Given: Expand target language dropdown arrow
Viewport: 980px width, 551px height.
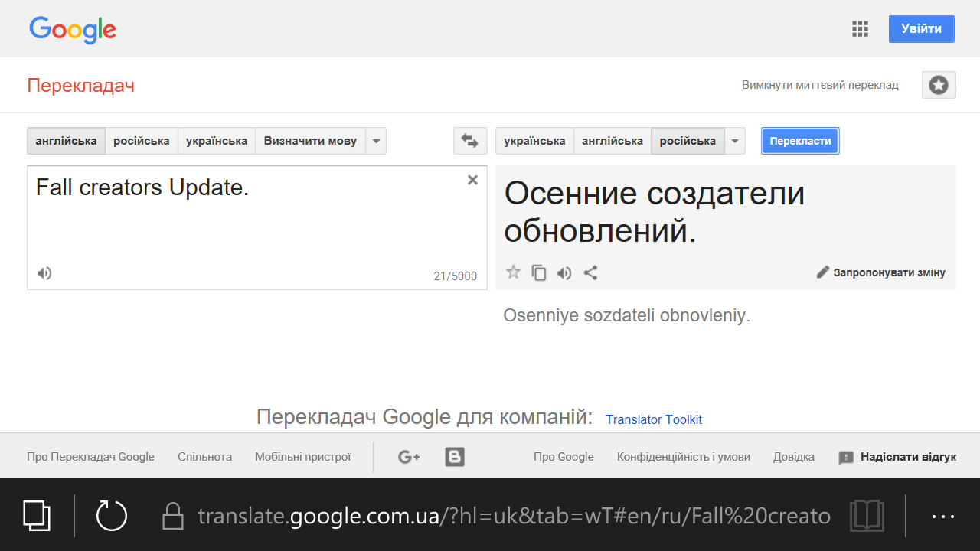Looking at the screenshot, I should [735, 141].
